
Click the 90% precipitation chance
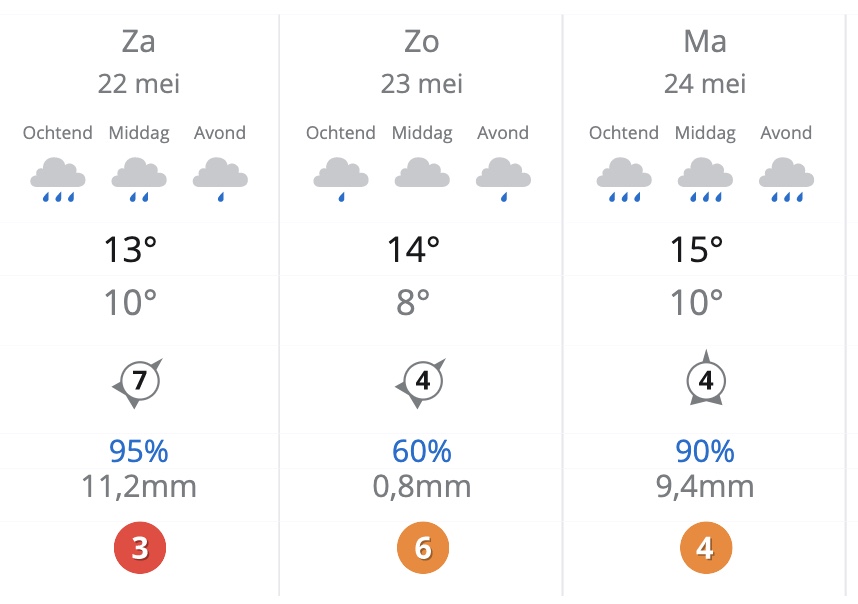pyautogui.click(x=705, y=452)
